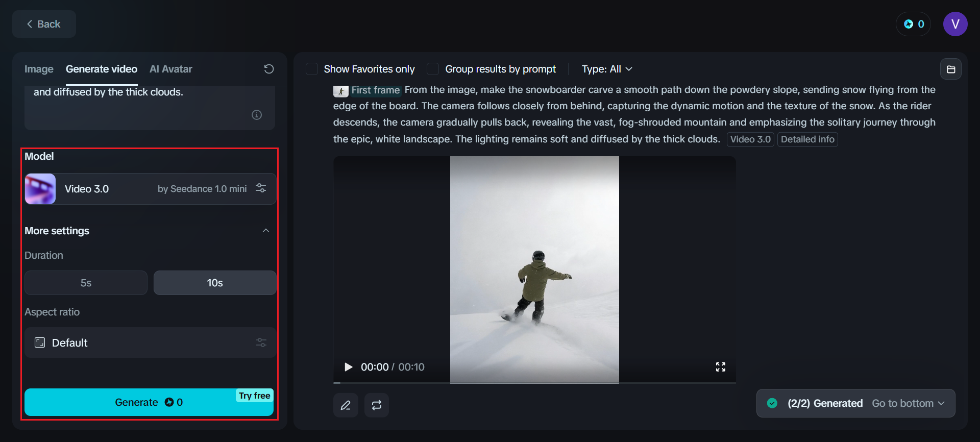Click the regenerate loop icon below video

[377, 405]
